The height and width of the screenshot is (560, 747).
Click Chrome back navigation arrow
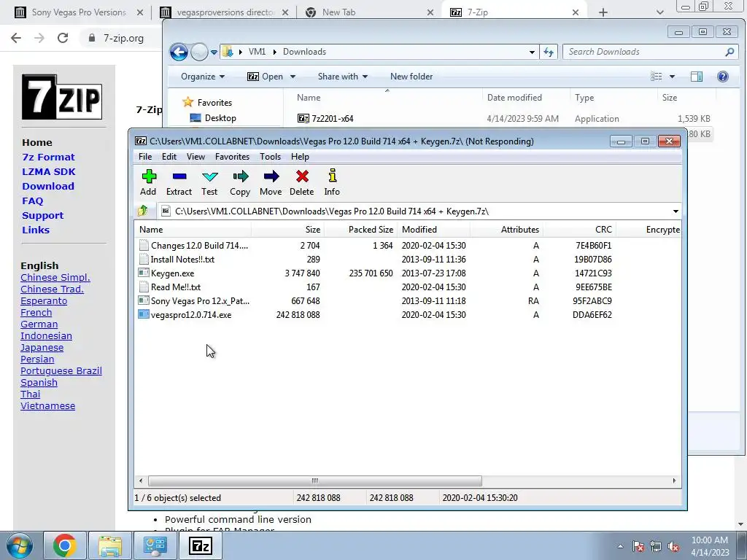click(x=16, y=38)
